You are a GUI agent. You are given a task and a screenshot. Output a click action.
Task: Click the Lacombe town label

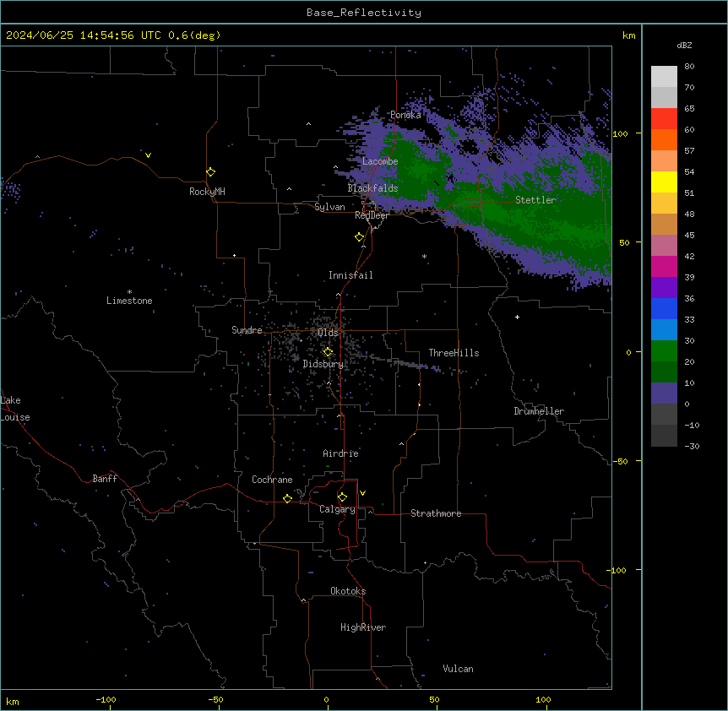(380, 161)
